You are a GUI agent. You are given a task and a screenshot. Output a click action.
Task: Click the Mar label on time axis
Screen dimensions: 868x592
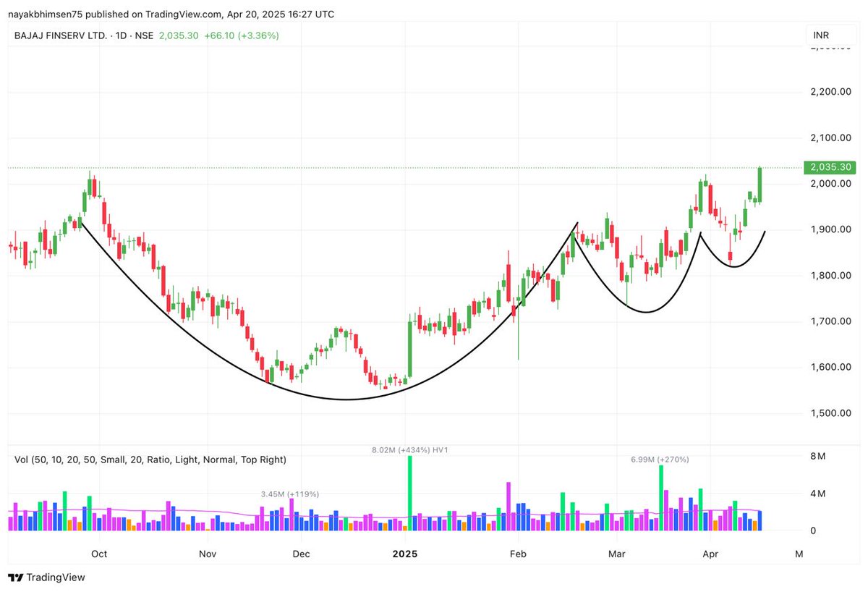tap(616, 554)
